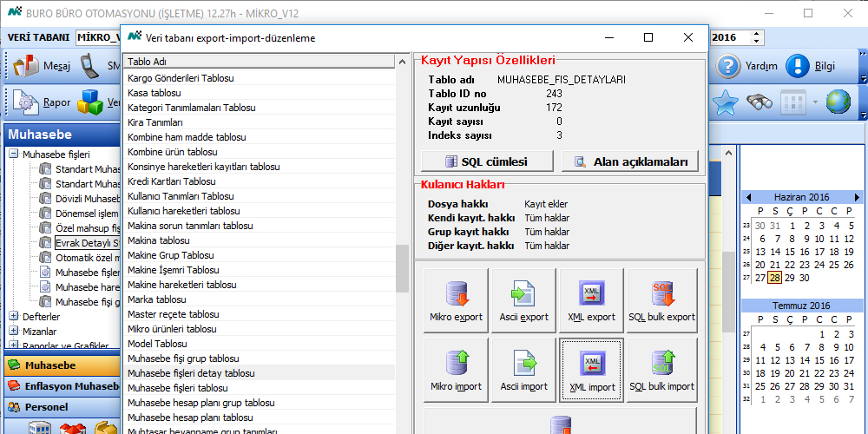This screenshot has width=868, height=434.
Task: Select Marka tablosu row
Action: coord(260,299)
